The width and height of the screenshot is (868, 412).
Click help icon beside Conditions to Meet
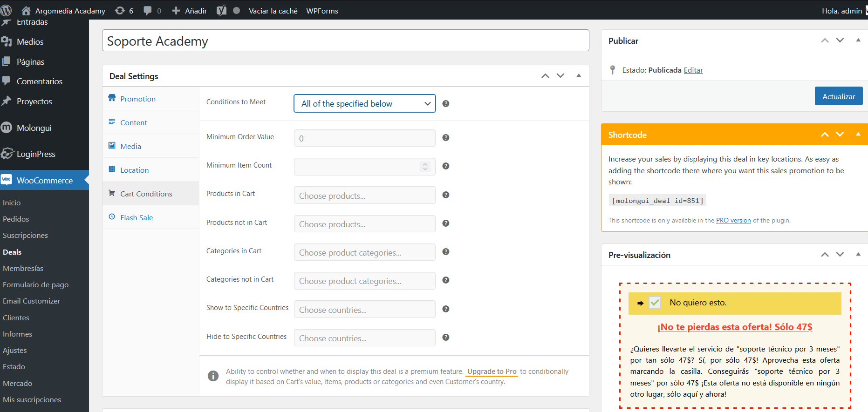tap(445, 104)
